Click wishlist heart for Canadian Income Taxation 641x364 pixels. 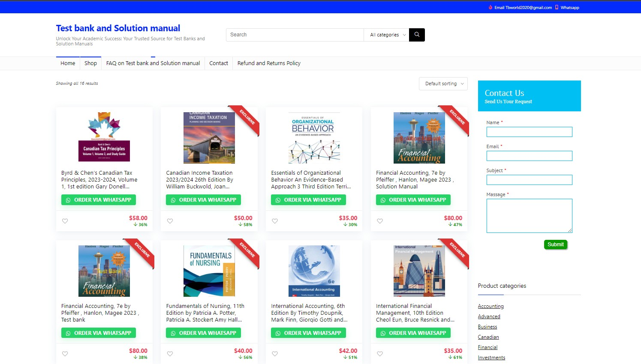(170, 221)
